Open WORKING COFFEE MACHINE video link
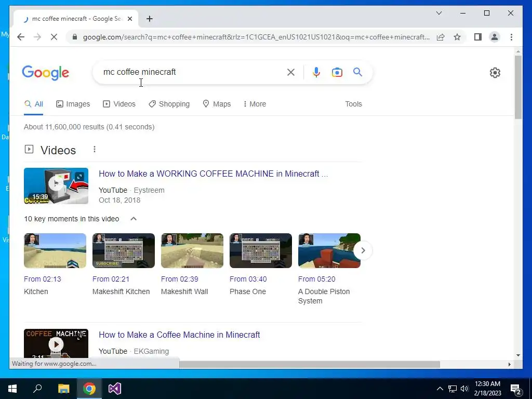The image size is (532, 399). pos(213,174)
